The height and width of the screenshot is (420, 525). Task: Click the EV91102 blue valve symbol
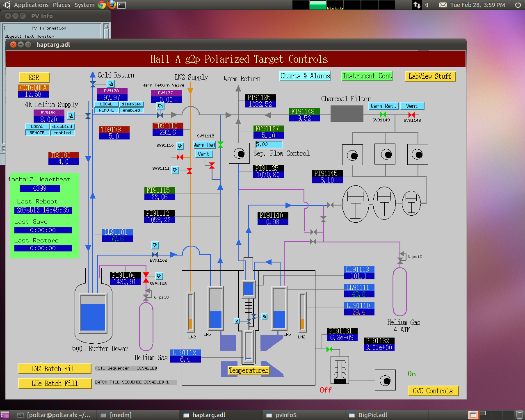[155, 255]
